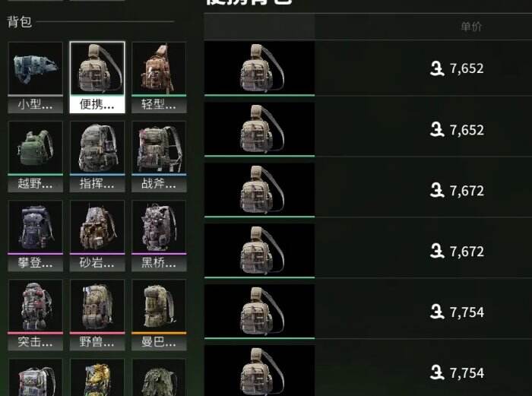Select the camouflage ghillie backpack thumbnail
The image size is (532, 396).
pyautogui.click(x=159, y=377)
